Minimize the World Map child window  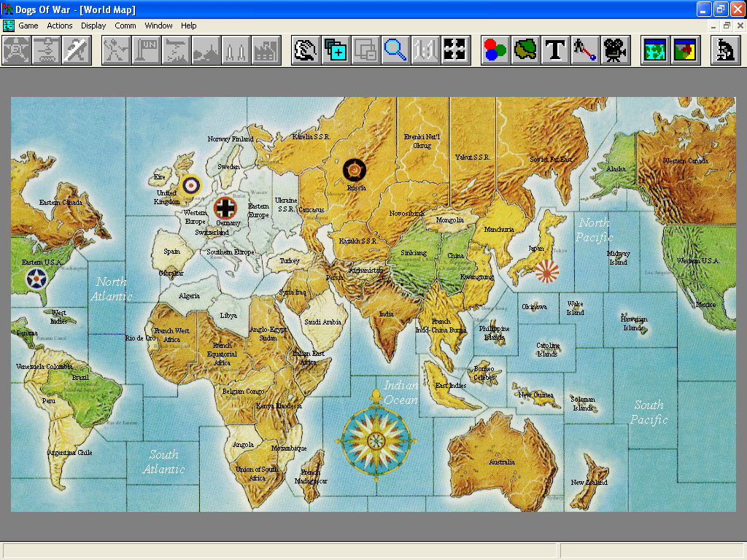coord(713,26)
